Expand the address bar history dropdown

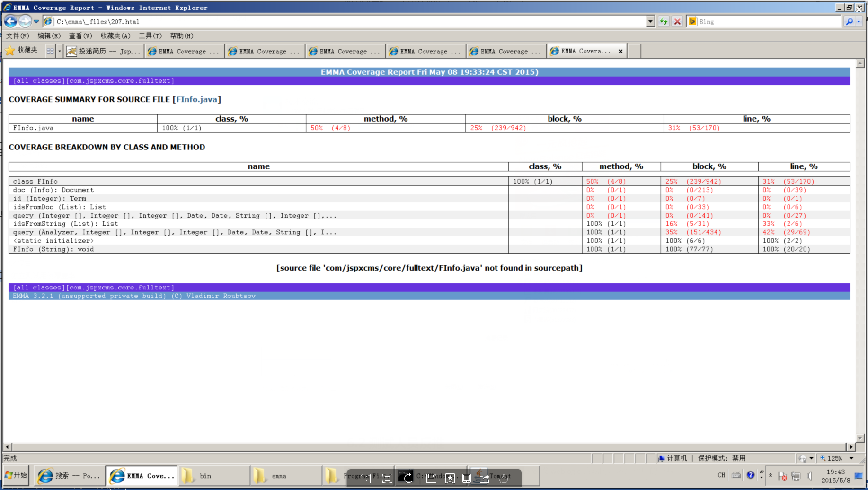[650, 21]
